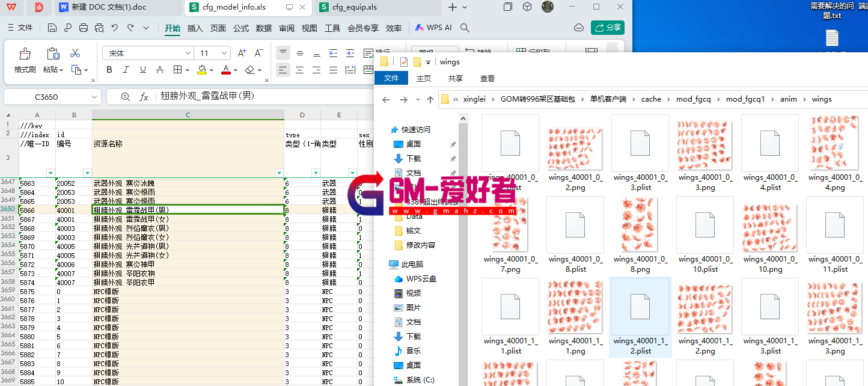Screen dimensions: 868x386
Task: Toggle center alignment in WPS ribbon
Action: click(300, 70)
